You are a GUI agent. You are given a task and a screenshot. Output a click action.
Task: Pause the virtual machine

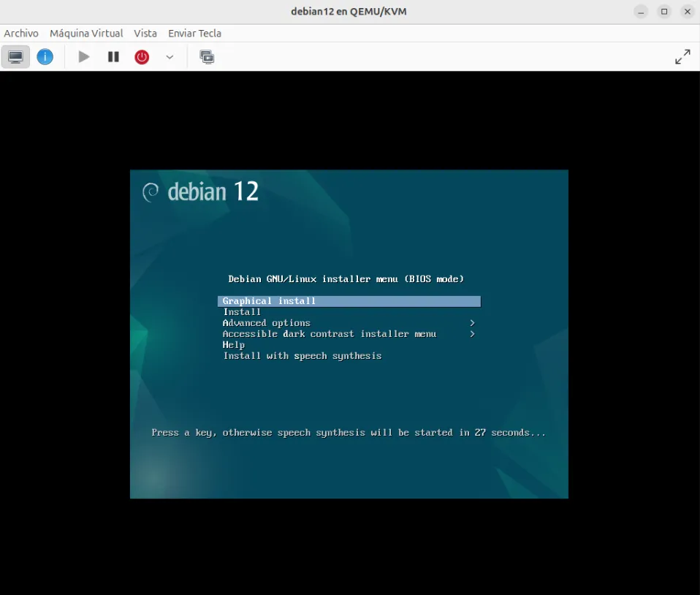(x=113, y=57)
